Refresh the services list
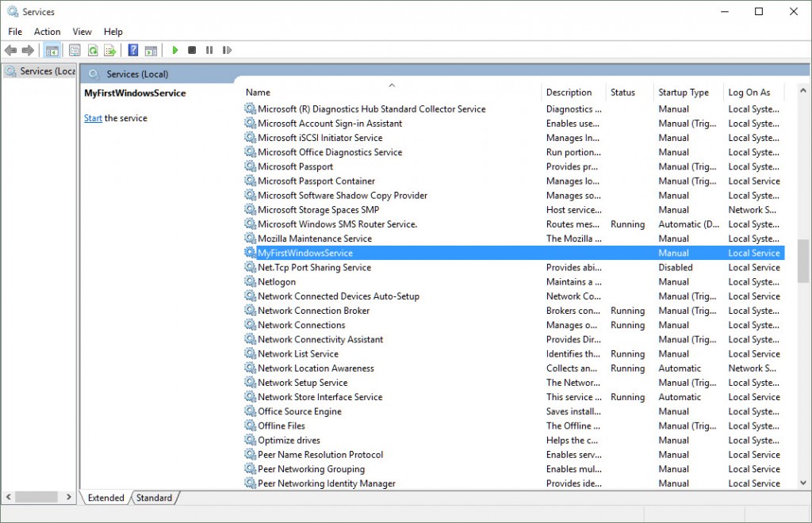 click(93, 50)
